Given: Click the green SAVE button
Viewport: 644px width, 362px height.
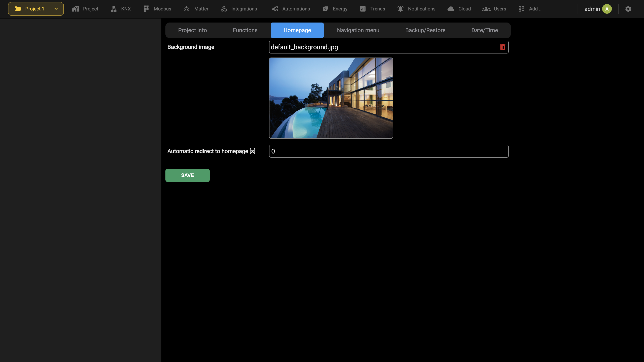Looking at the screenshot, I should [x=188, y=175].
